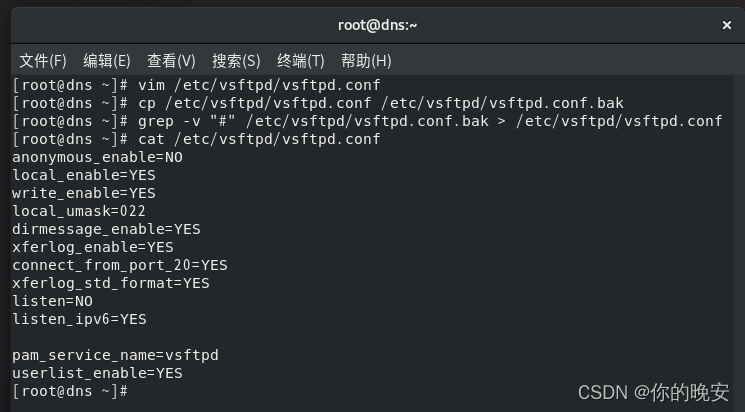Click the cat /etc/vsftpd/vsftpd.conf command line
The height and width of the screenshot is (412, 745).
196,139
